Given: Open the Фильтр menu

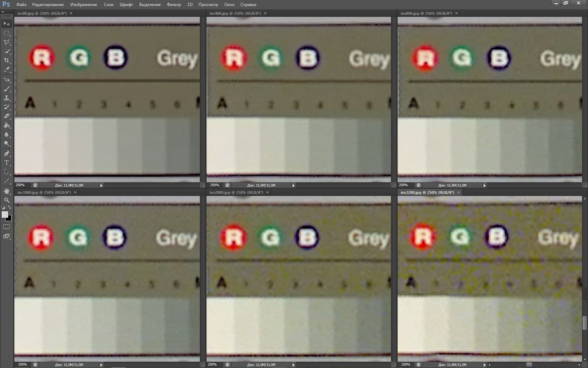Looking at the screenshot, I should [x=174, y=5].
